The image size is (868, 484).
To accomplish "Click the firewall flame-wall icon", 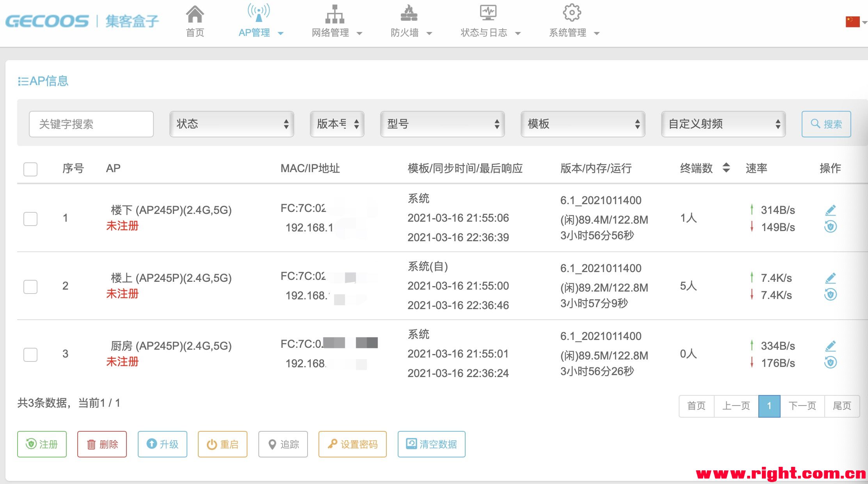I will tap(409, 13).
